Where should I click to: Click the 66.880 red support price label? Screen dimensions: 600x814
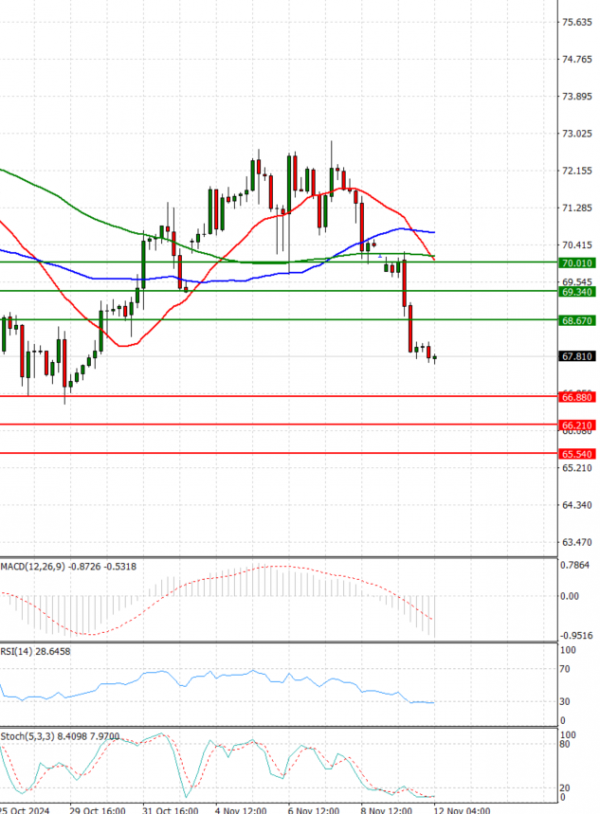578,397
